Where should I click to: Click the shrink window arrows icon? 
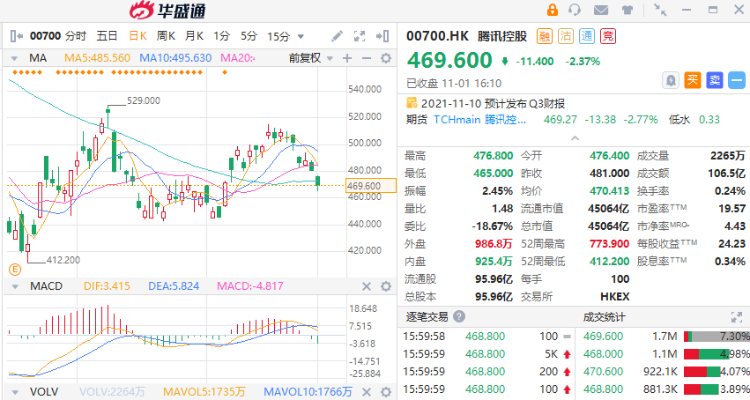pyautogui.click(x=660, y=10)
